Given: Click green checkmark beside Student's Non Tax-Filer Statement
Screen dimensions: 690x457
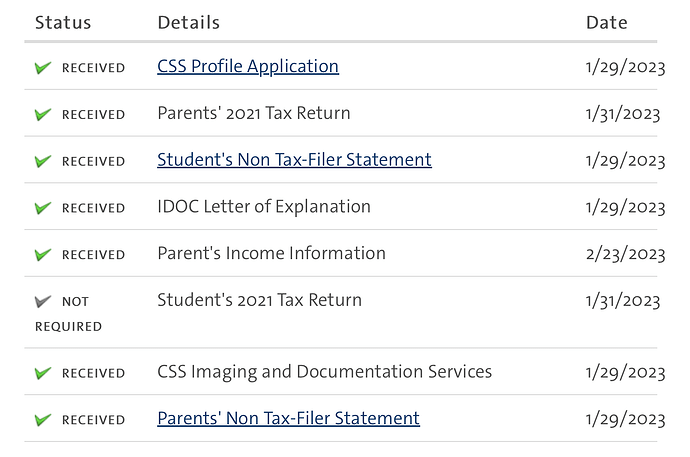Looking at the screenshot, I should click(43, 161).
